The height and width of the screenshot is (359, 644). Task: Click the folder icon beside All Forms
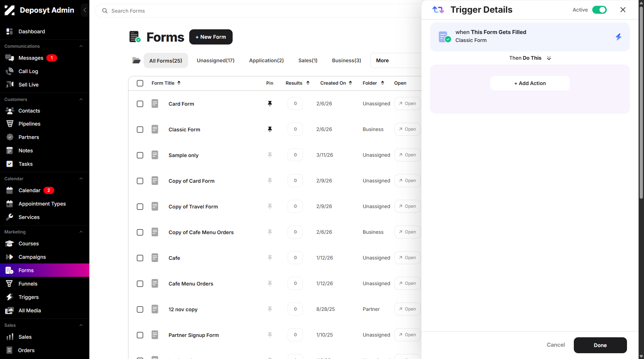136,60
